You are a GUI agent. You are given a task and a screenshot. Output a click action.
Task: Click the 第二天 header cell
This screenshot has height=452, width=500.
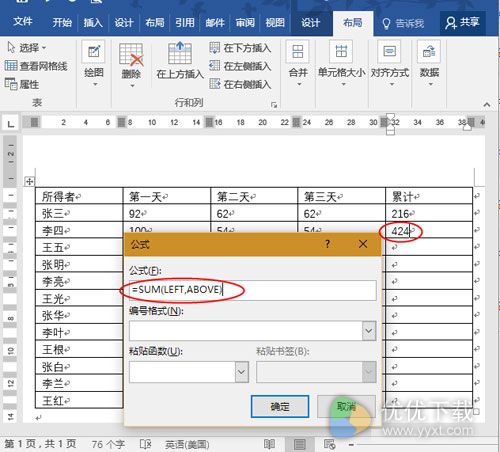254,196
